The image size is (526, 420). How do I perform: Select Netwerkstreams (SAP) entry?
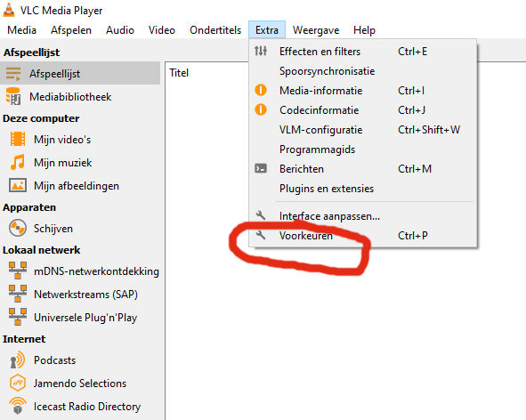(80, 294)
